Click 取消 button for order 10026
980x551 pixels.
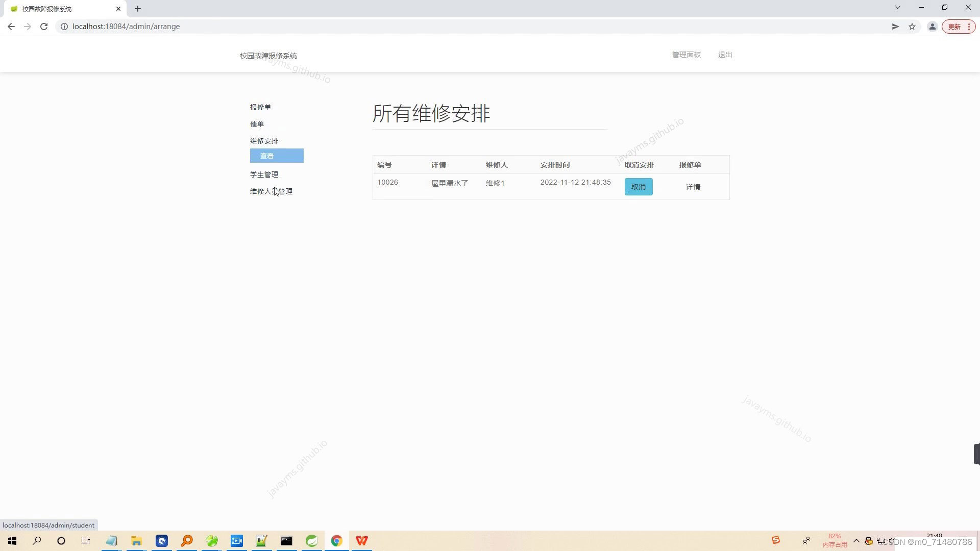click(x=639, y=187)
